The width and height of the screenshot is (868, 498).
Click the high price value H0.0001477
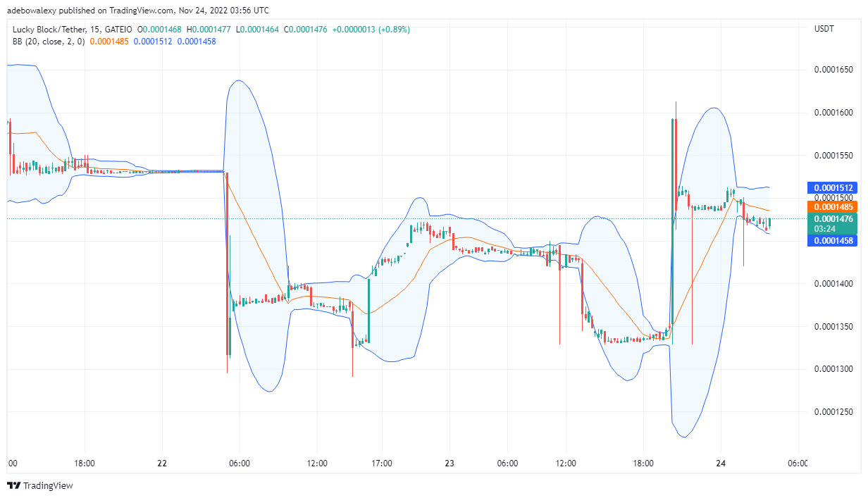coord(209,30)
